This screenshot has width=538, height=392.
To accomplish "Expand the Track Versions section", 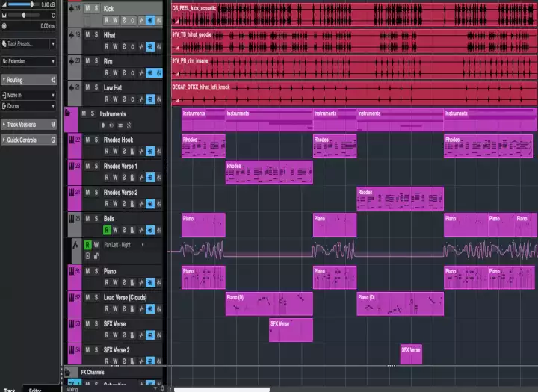I will 28,125.
